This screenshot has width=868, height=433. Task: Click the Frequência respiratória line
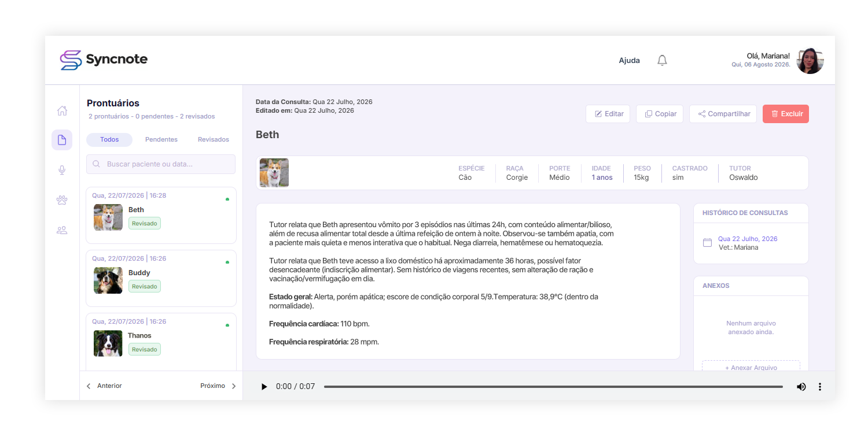(x=324, y=342)
